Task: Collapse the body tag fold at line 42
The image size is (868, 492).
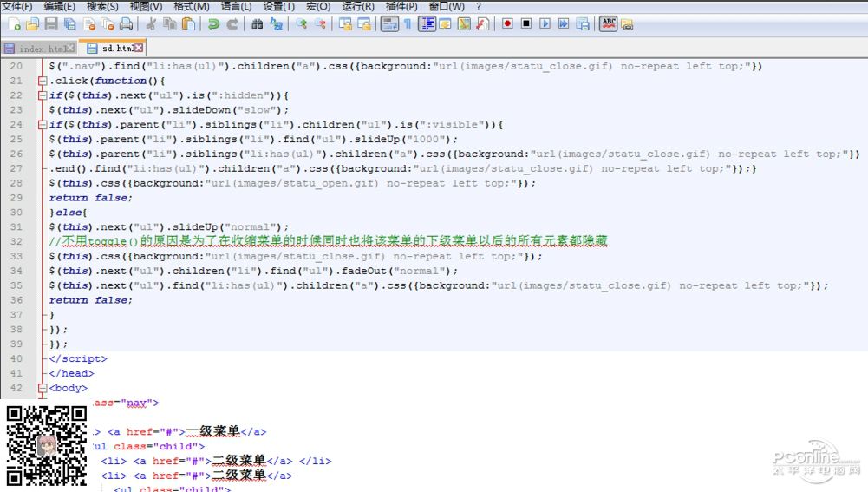Action: (x=43, y=388)
